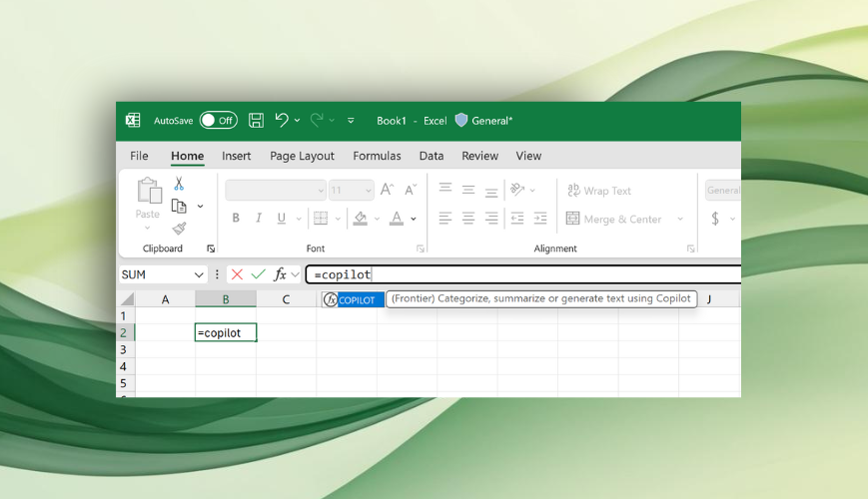Viewport: 868px width, 499px height.
Task: Click Align Right icon
Action: 491,218
